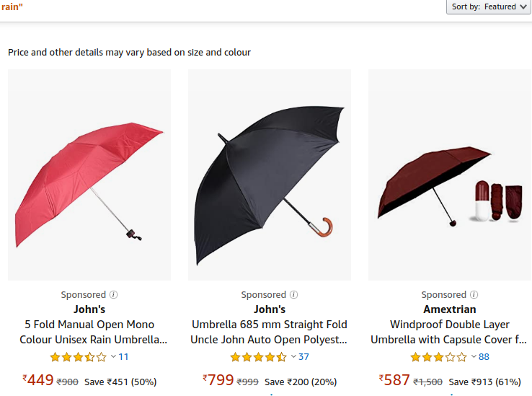Click info icon beside Amextrian Sponsored label
Image resolution: width=532 pixels, height=396 pixels.
[x=474, y=295]
